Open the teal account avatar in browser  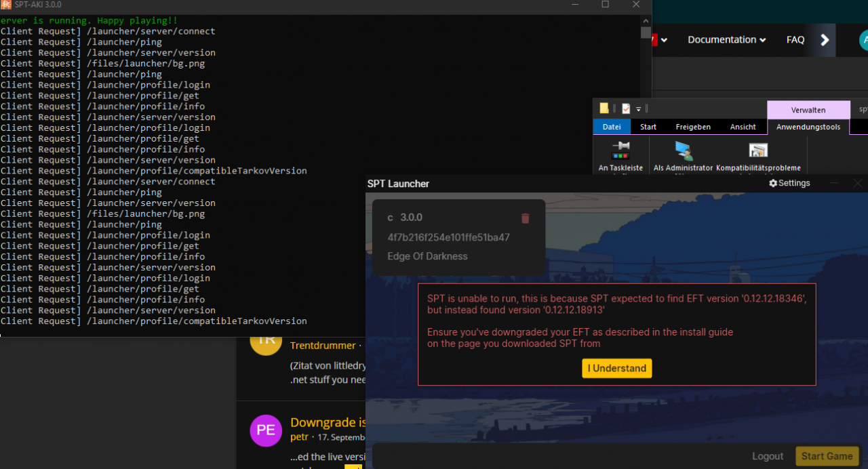[863, 40]
